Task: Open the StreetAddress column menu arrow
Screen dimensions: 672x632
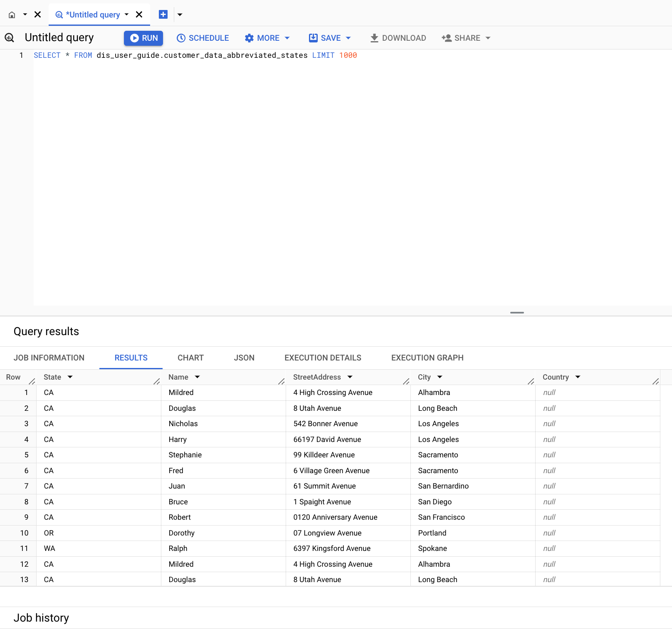Action: pyautogui.click(x=350, y=377)
